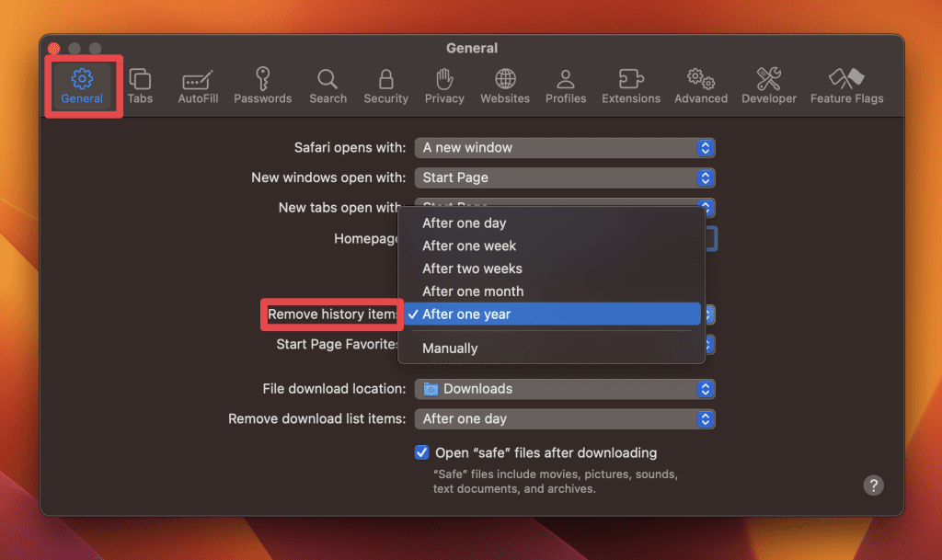Open the Developer tools pane
Viewport: 942px width, 560px height.
[x=769, y=86]
